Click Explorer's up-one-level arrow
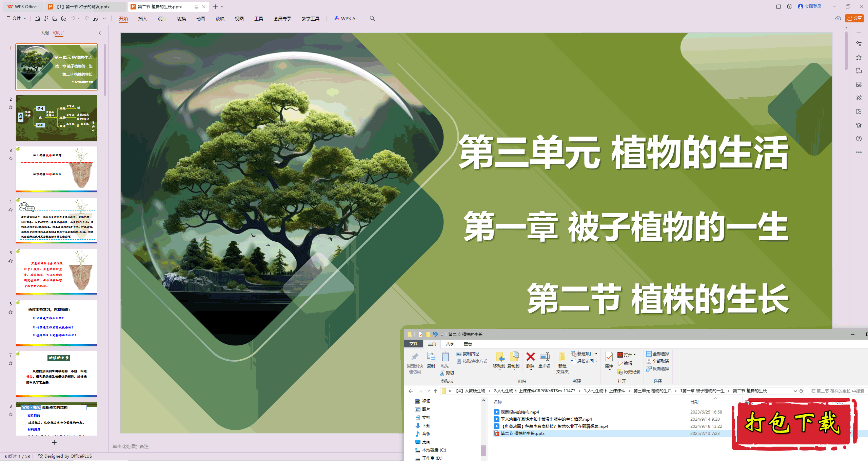 tap(436, 391)
